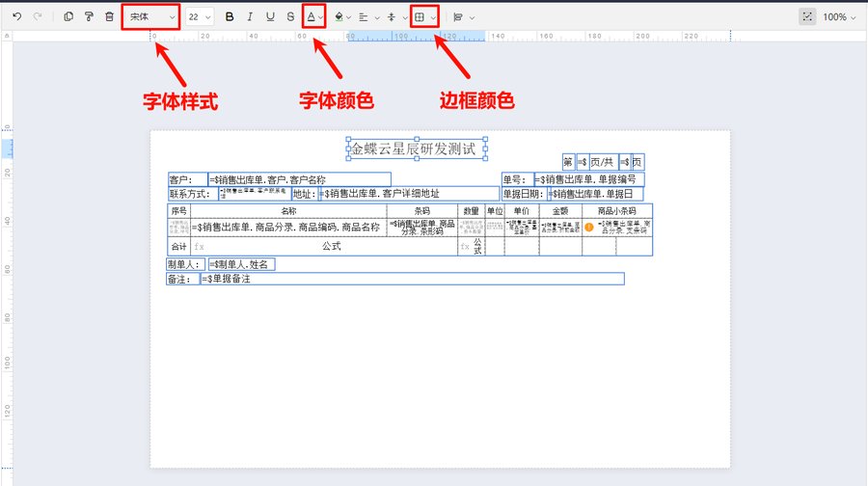The image size is (868, 486).
Task: Click the 商品小条码 header cell
Action: coord(616,211)
